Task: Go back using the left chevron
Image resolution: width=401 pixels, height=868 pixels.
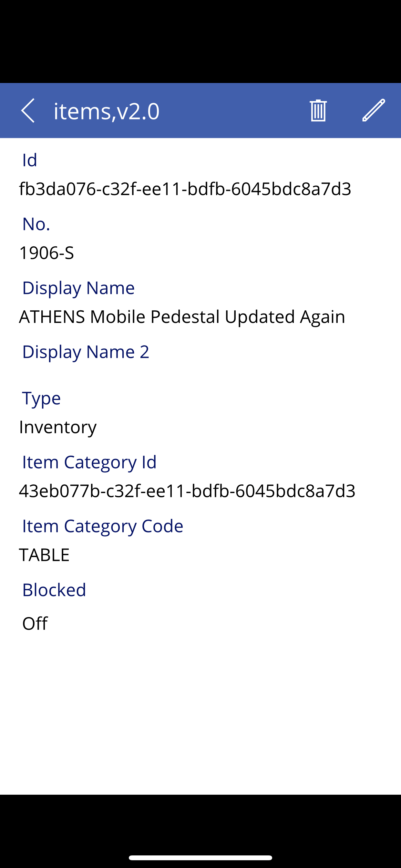Action: (x=28, y=110)
